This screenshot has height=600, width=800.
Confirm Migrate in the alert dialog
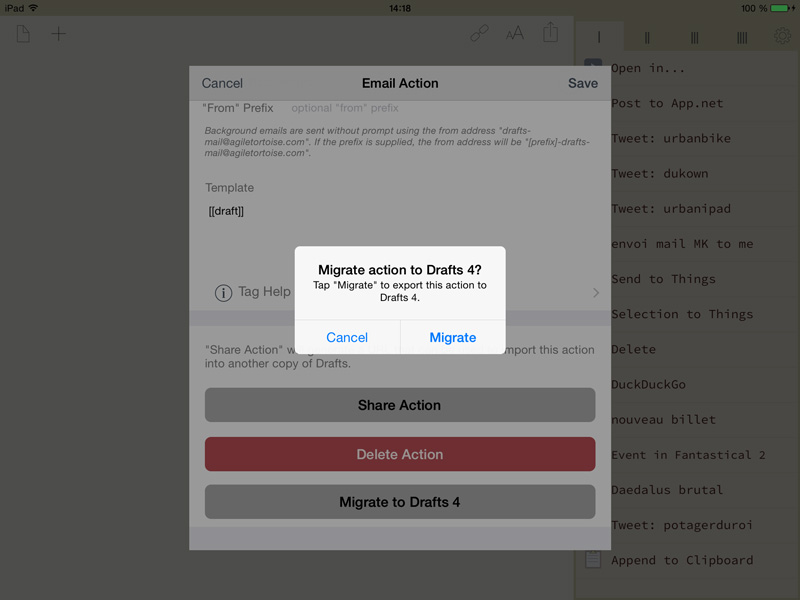pyautogui.click(x=453, y=337)
